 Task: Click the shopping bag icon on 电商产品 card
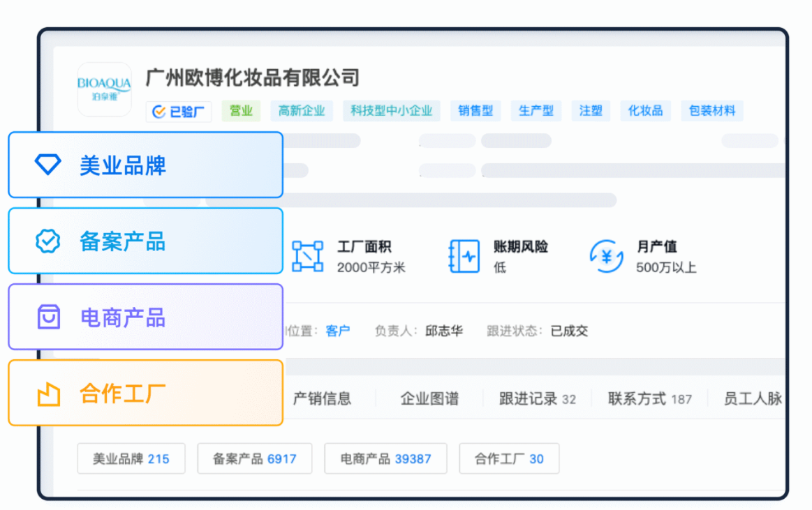point(48,317)
